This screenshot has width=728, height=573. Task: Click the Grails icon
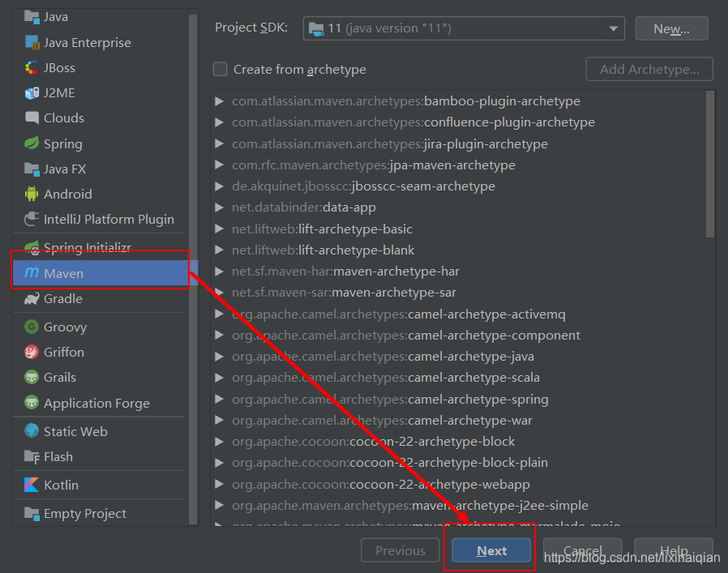coord(32,377)
